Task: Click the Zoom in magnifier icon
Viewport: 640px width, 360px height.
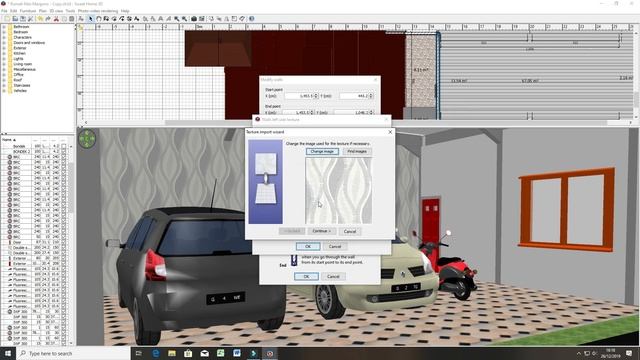Action: 177,19
